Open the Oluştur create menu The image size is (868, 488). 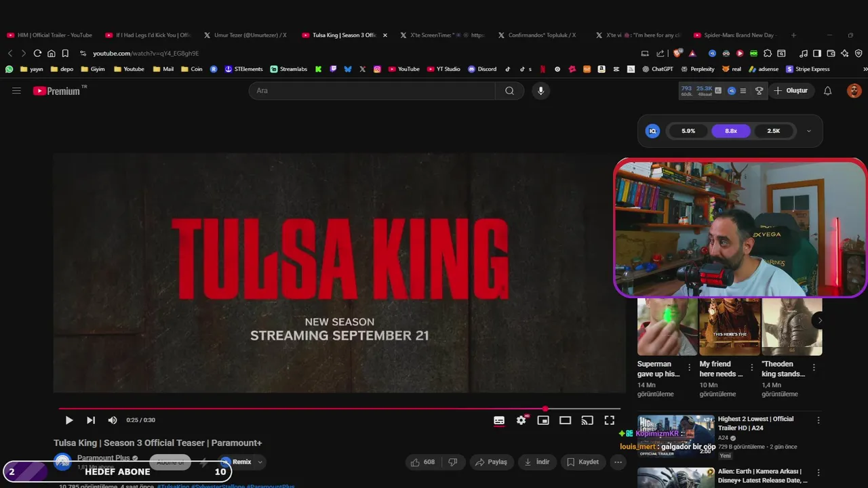click(x=791, y=91)
